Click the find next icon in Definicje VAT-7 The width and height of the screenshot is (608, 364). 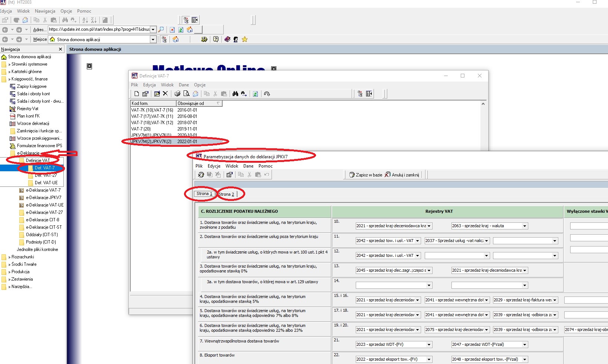tap(244, 94)
